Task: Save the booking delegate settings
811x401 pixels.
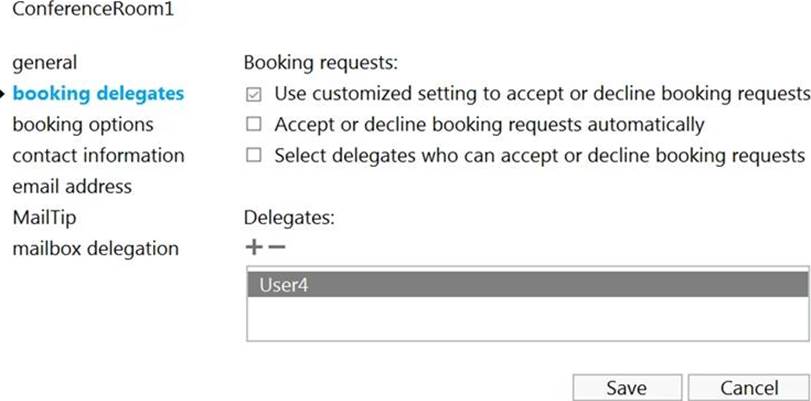Action: pos(626,388)
